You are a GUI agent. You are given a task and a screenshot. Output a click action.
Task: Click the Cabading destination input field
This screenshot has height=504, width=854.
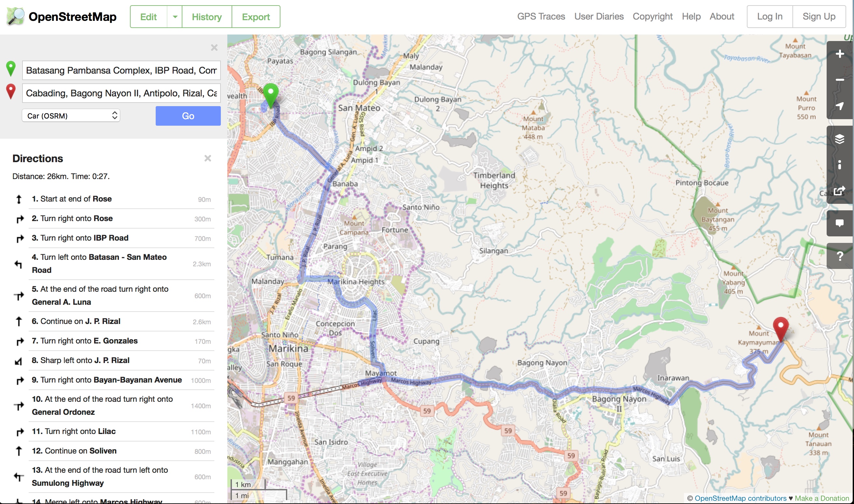click(121, 93)
